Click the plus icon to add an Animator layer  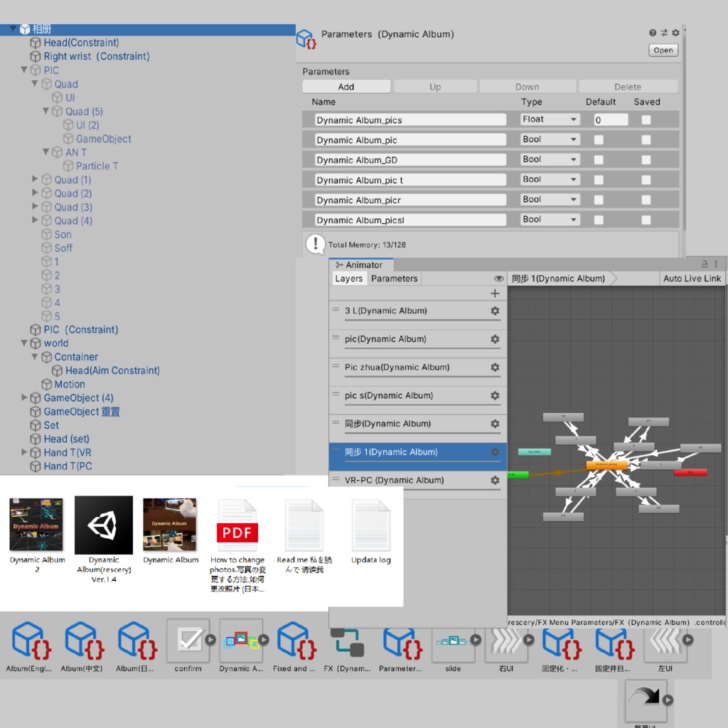pyautogui.click(x=496, y=293)
